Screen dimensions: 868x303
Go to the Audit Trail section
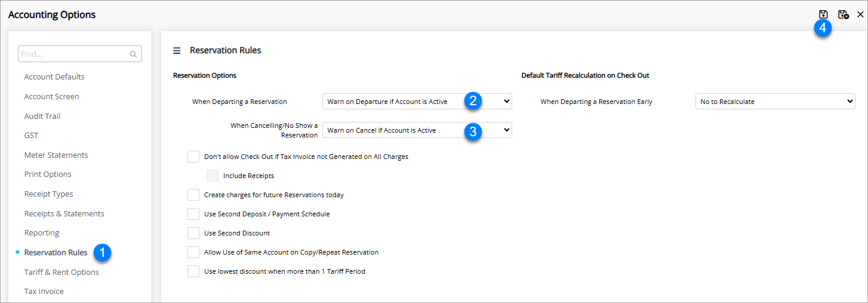click(x=42, y=116)
